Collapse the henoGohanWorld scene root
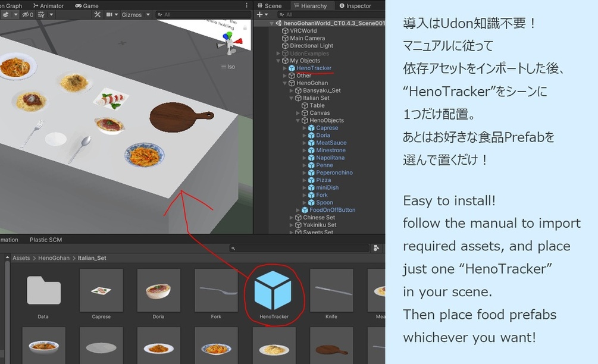The image size is (598, 364). click(x=271, y=23)
